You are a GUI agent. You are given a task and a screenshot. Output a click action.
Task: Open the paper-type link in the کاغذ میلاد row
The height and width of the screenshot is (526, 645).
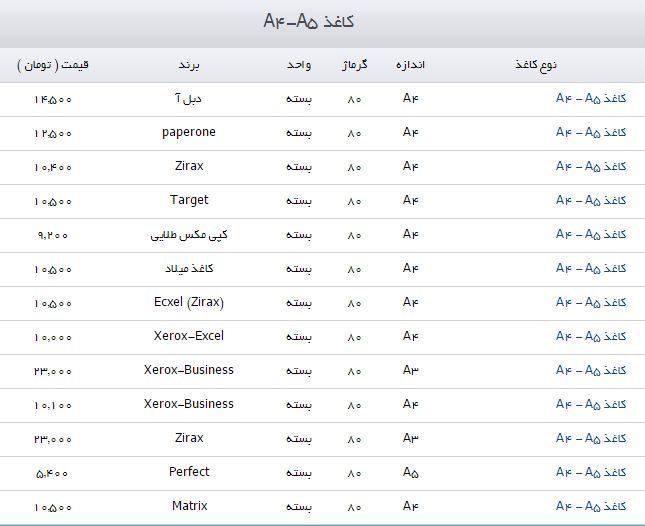[591, 269]
